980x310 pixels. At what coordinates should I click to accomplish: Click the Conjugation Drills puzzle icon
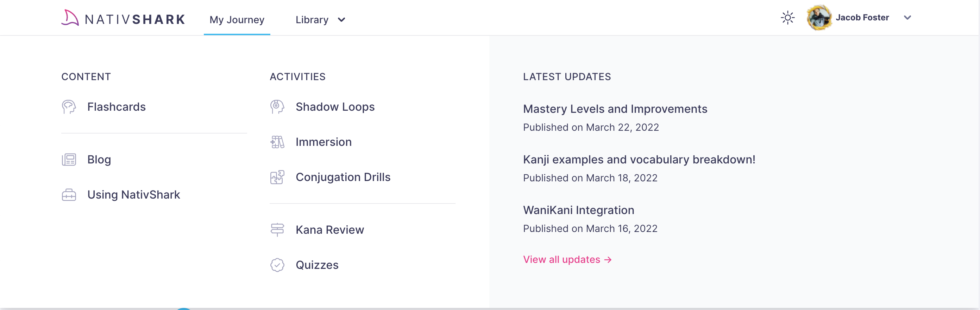277,177
